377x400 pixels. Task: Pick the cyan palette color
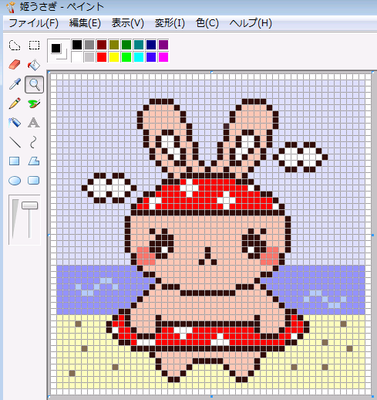click(x=139, y=57)
